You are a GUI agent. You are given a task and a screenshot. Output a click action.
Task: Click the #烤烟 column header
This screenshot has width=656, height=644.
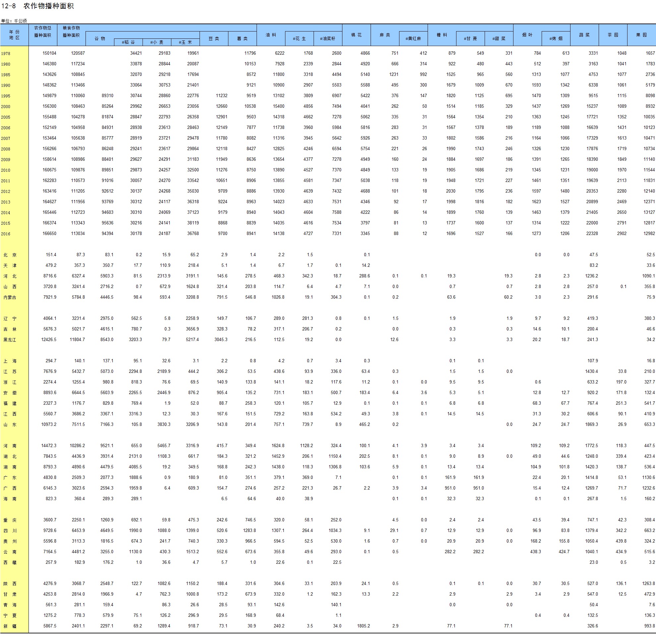coord(556,38)
